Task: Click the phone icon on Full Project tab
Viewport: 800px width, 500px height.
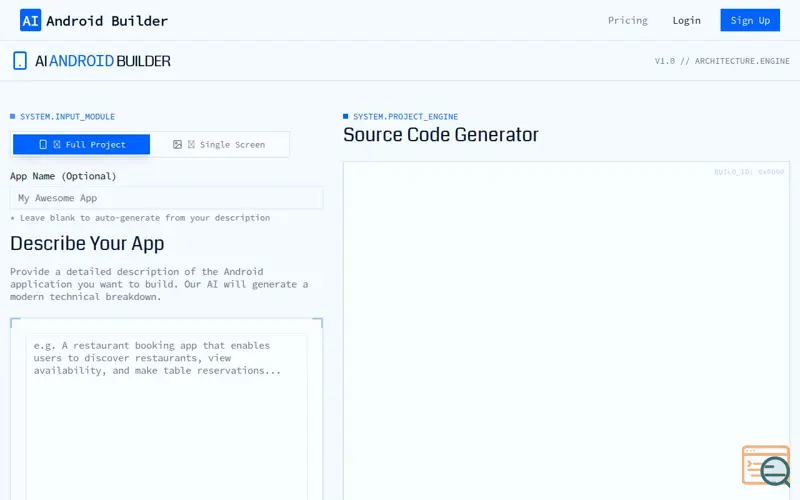Action: [x=43, y=144]
